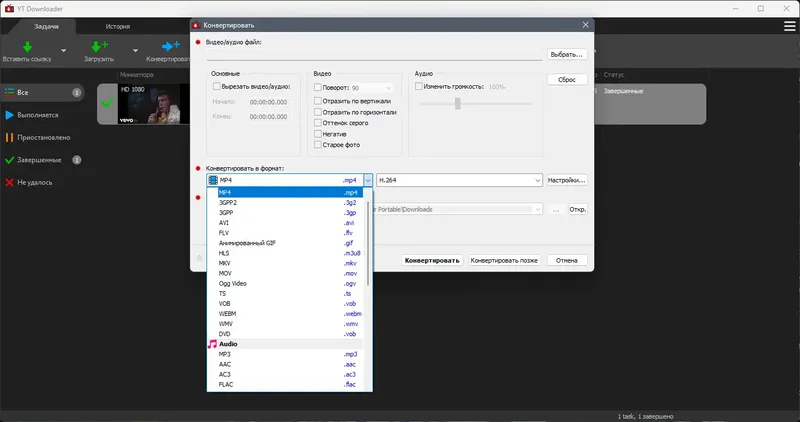Screen dimensions: 800x422
Task: Open the hamburger menu icon
Action: (789, 26)
